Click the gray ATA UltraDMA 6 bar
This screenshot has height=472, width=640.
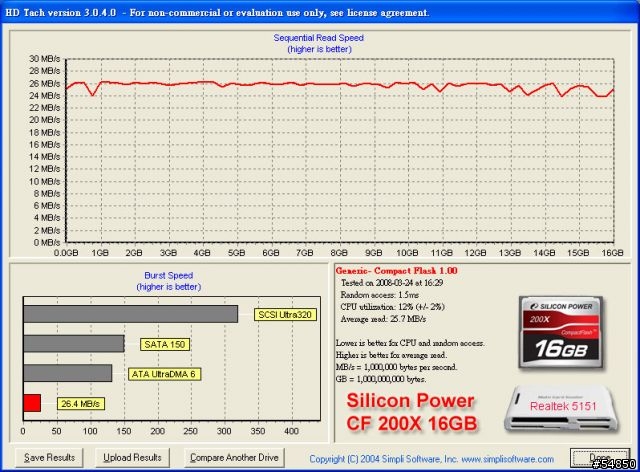[x=68, y=373]
